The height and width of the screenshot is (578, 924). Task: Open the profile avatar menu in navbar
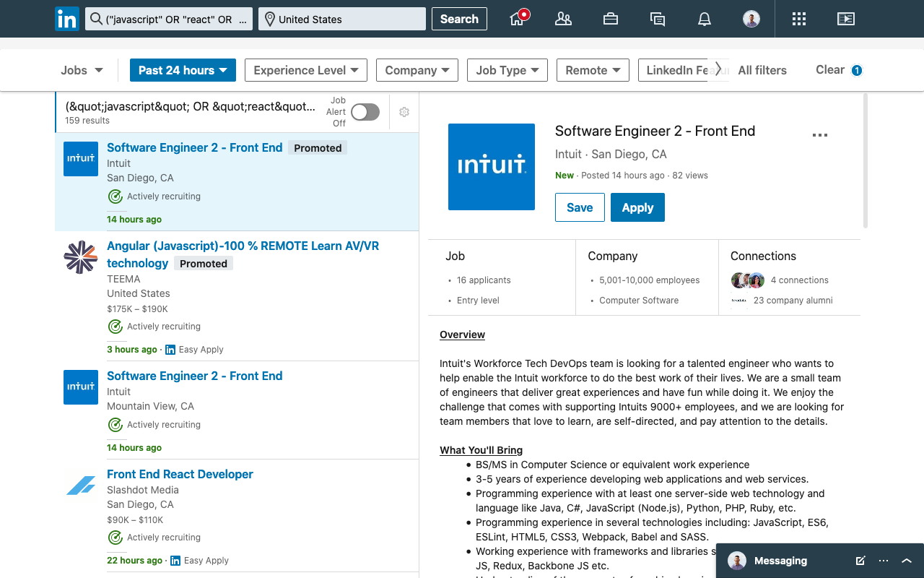tap(751, 19)
